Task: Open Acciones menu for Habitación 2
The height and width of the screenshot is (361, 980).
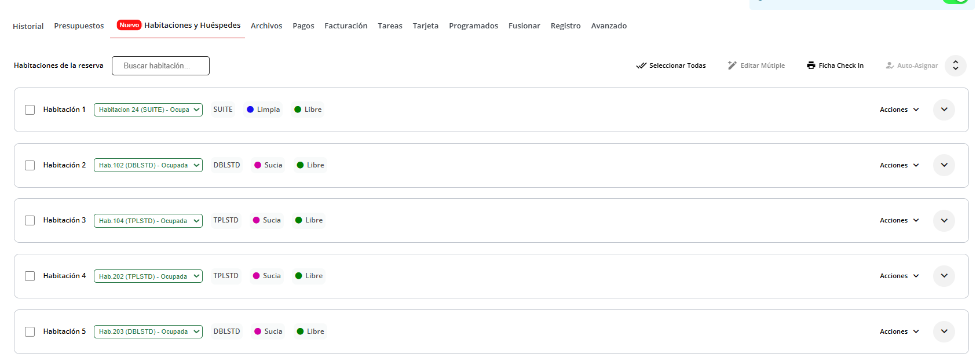Action: pos(899,165)
